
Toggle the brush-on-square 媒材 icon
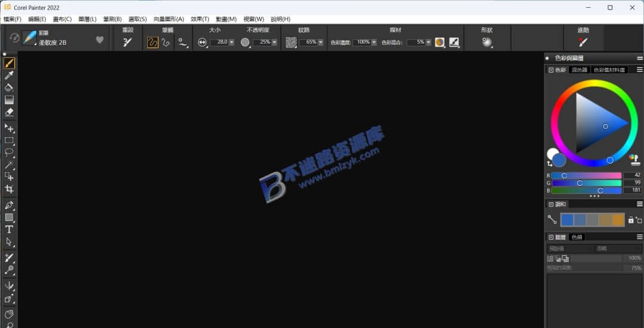pyautogui.click(x=454, y=42)
